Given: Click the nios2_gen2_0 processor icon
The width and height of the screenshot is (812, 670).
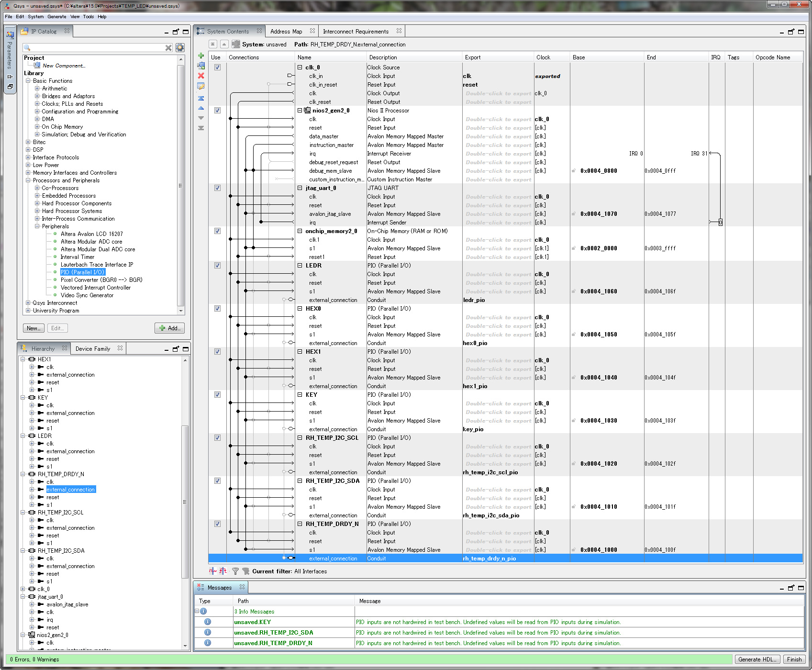Looking at the screenshot, I should tap(308, 110).
